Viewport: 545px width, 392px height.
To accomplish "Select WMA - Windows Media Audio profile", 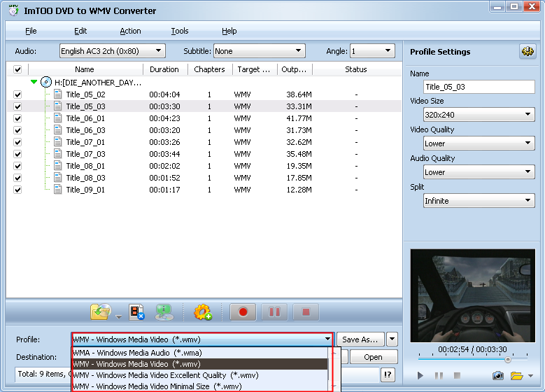I will (x=200, y=353).
